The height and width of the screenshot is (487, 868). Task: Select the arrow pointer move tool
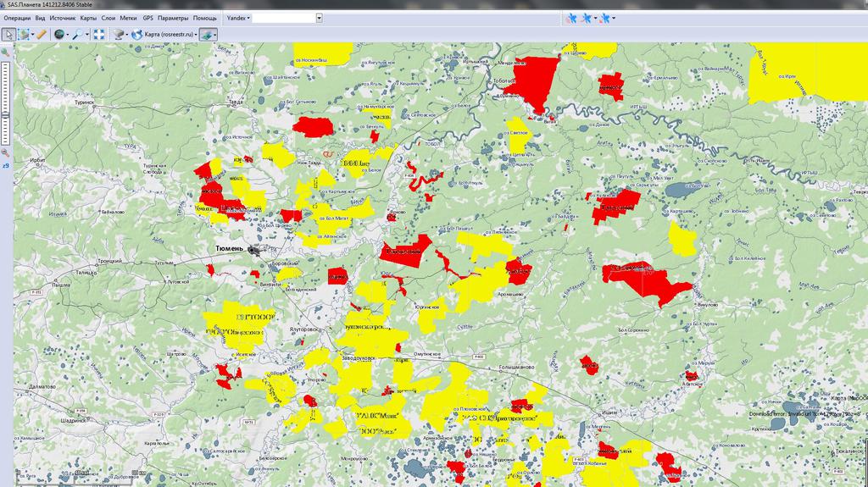click(8, 34)
